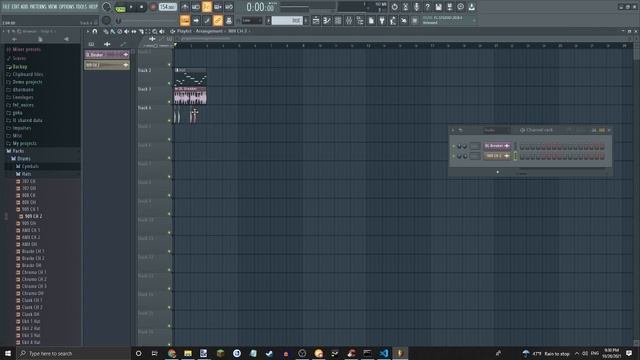This screenshot has height=360, width=640.
Task: Click the BL Breaker channel volume knob
Action: click(465, 146)
